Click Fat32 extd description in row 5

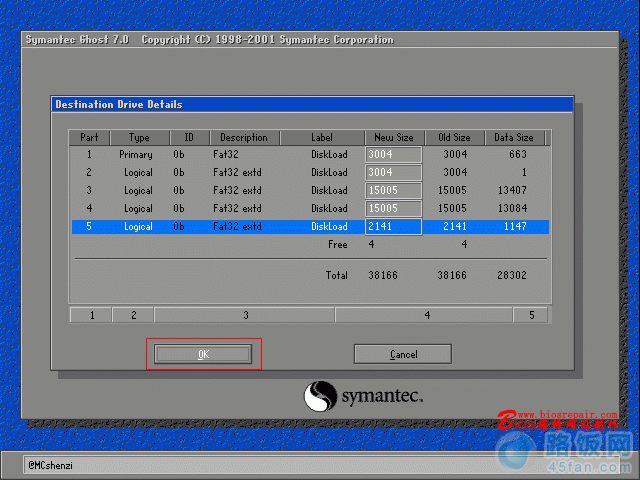[x=237, y=226]
